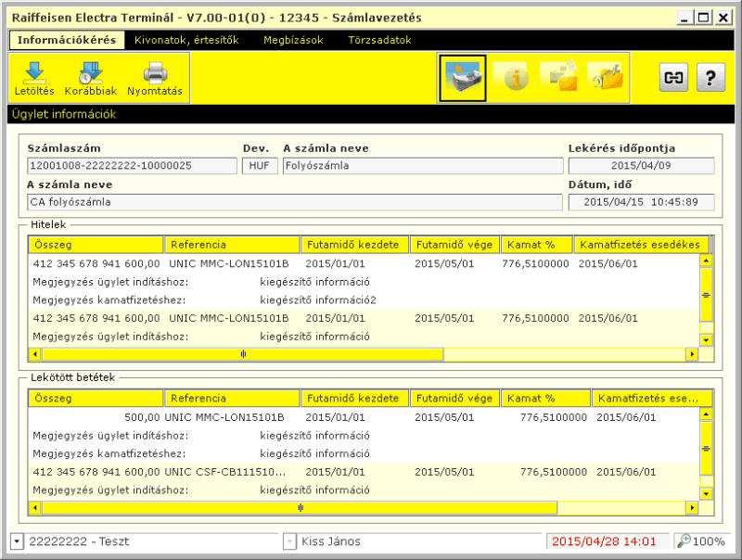
Task: Click Lekötött betétek vertical scroll up arrow
Action: 706,414
